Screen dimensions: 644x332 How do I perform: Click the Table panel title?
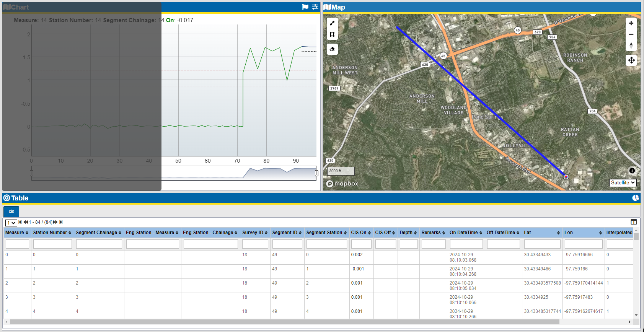point(20,198)
